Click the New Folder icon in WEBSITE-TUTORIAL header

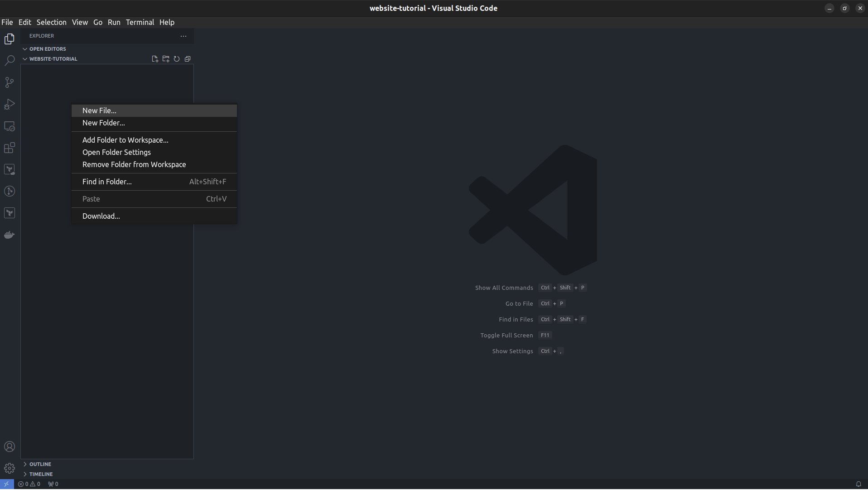point(166,59)
